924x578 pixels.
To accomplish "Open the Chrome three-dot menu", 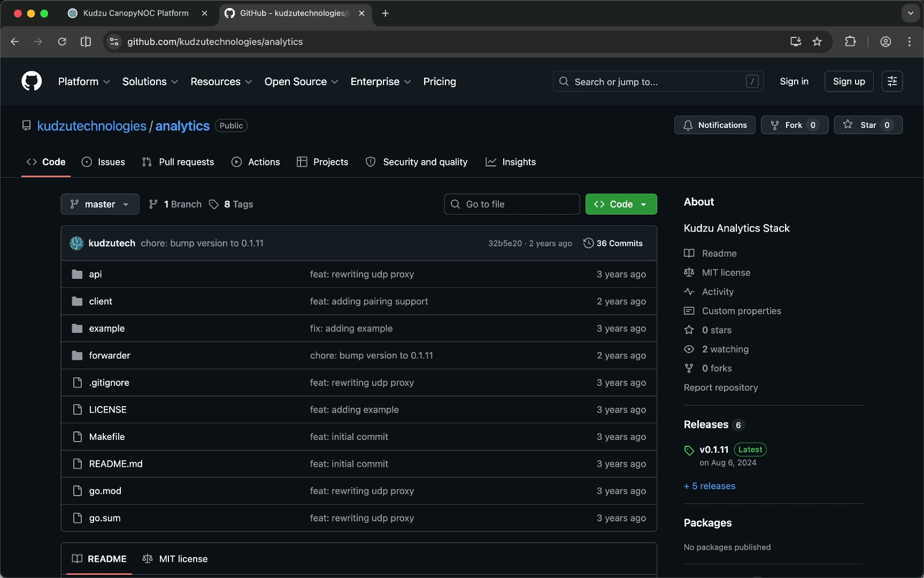I will coord(910,42).
